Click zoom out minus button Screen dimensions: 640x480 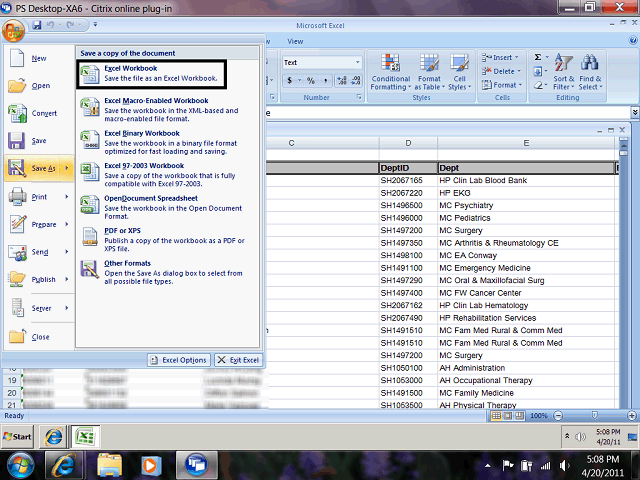(x=558, y=416)
